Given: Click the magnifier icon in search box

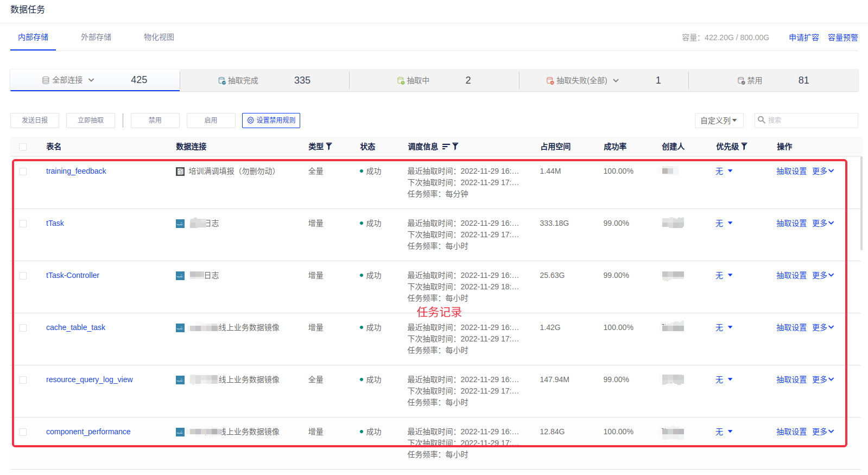Looking at the screenshot, I should pyautogui.click(x=762, y=120).
